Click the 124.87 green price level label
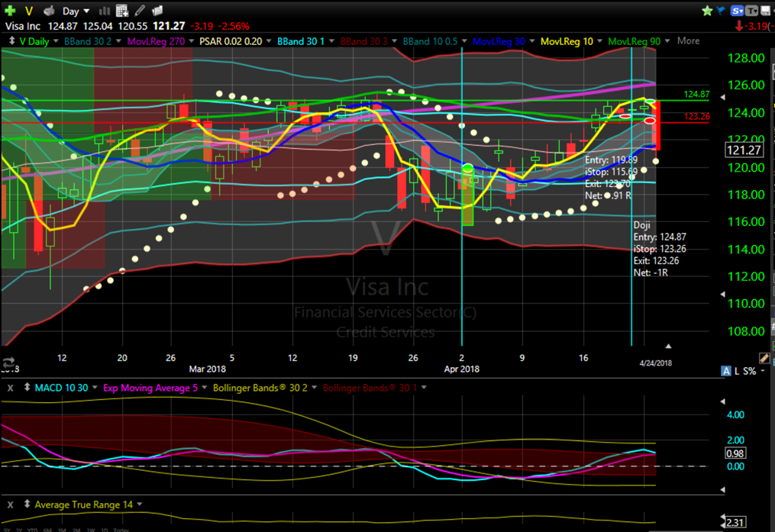The width and height of the screenshot is (775, 532). [x=696, y=95]
